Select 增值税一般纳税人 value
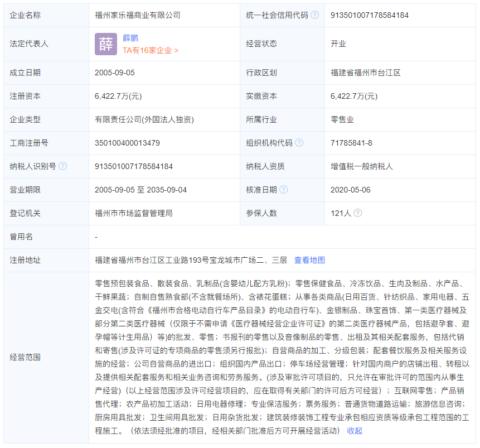This screenshot has height=448, width=480. pyautogui.click(x=361, y=166)
